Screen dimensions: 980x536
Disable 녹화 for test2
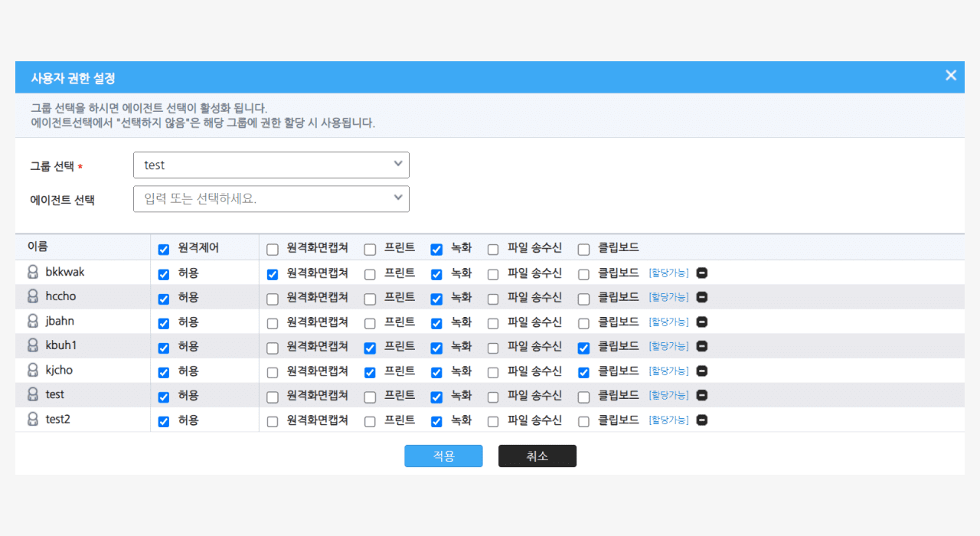(436, 420)
